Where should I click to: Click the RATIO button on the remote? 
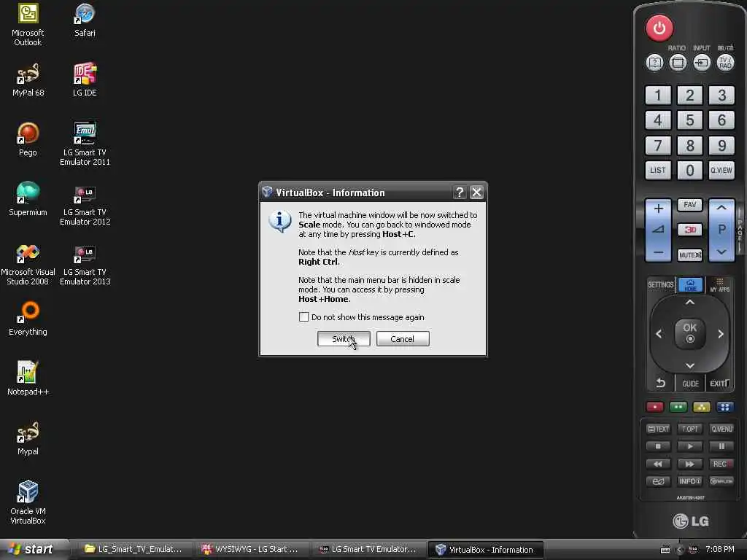(x=678, y=63)
